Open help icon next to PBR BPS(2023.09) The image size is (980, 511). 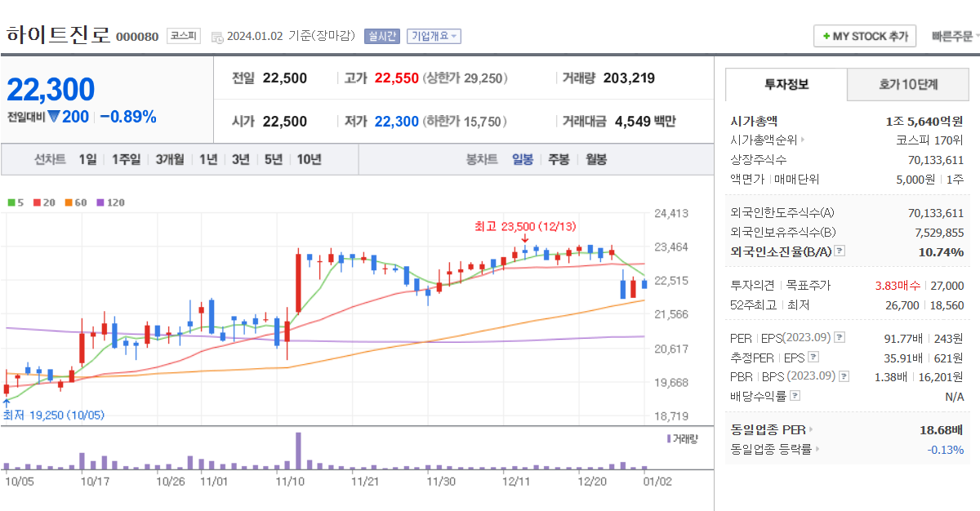click(844, 376)
